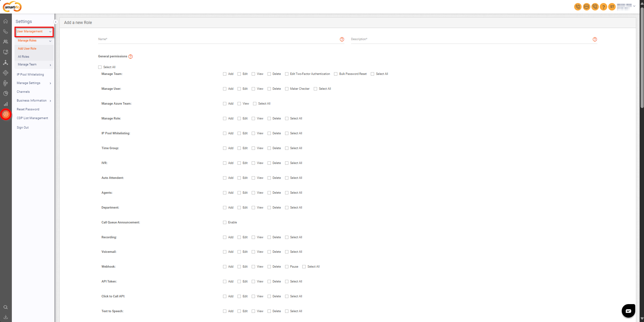Image resolution: width=644 pixels, height=322 pixels.
Task: Collapse the Settings panel with arrow button
Action: 56,22
